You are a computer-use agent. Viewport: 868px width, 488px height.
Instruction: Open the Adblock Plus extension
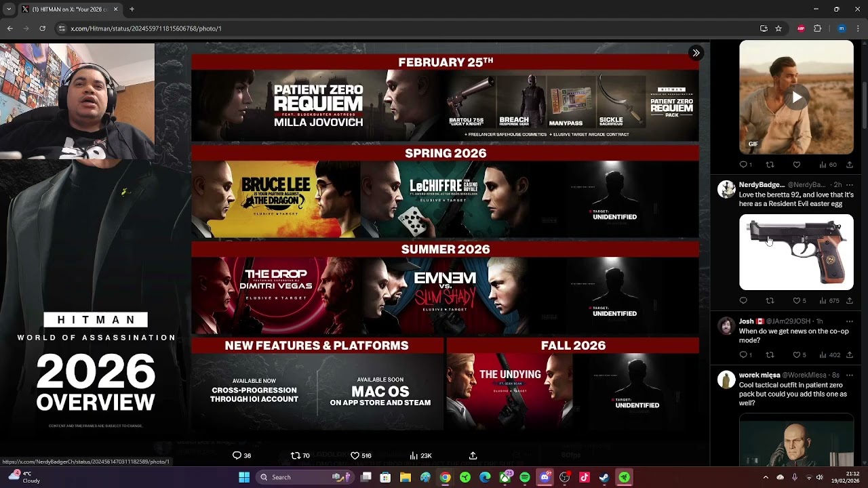click(801, 28)
